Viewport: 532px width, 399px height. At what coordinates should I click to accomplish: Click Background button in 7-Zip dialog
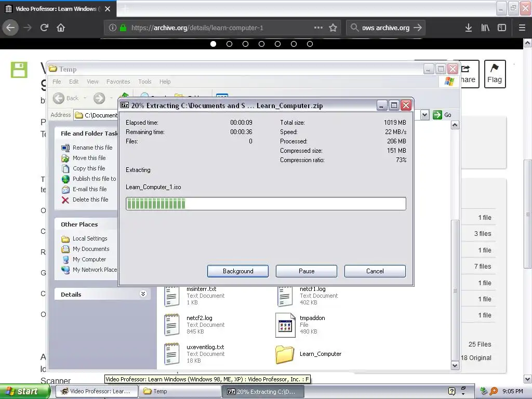[x=238, y=271]
